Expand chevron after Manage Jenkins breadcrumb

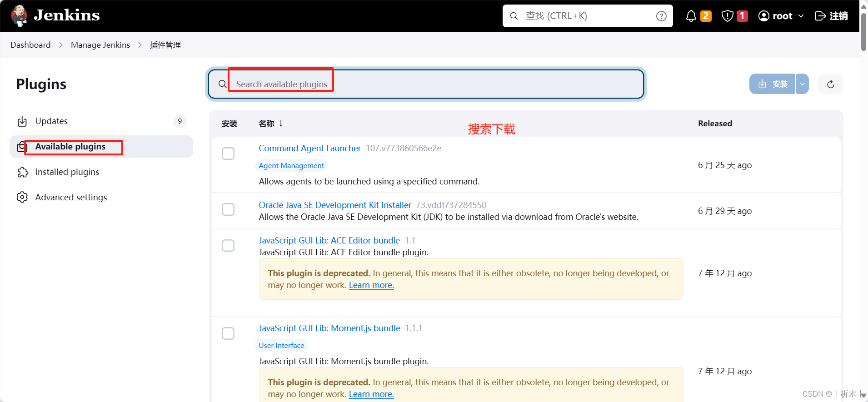140,45
